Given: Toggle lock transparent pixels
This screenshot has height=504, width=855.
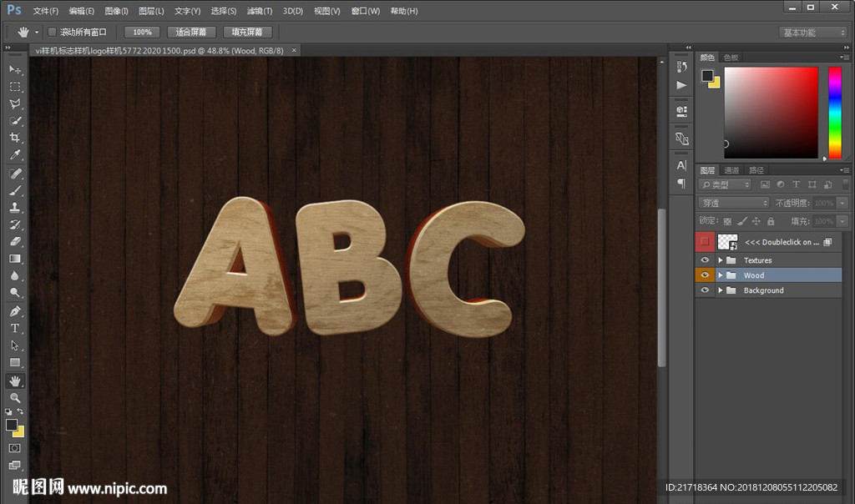Looking at the screenshot, I should (x=727, y=221).
